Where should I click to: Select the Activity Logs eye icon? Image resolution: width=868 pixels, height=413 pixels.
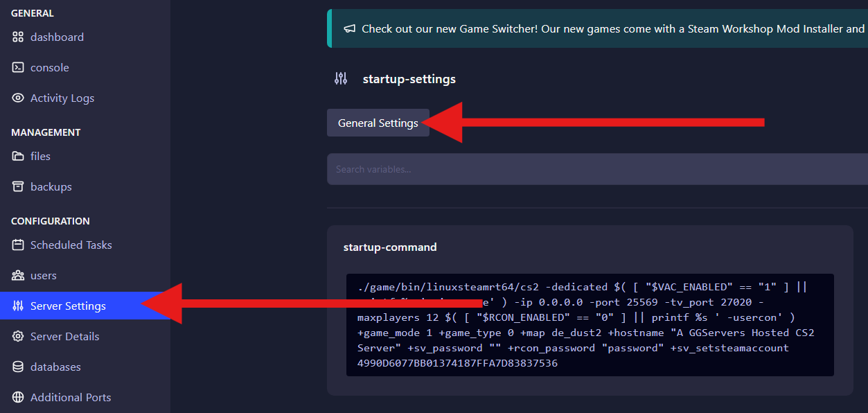16,98
